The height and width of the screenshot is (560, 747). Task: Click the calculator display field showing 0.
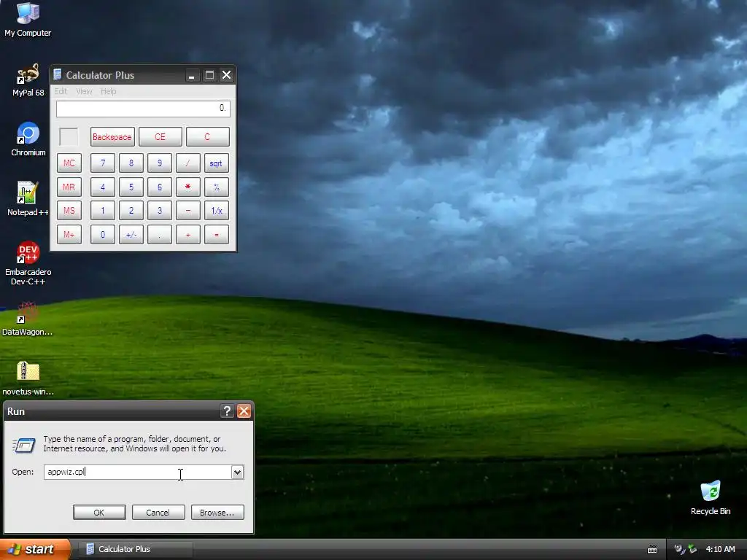tap(143, 109)
